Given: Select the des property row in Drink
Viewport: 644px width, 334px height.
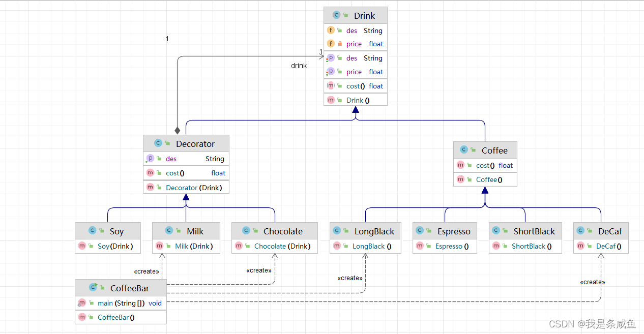Looking at the screenshot, I should [x=356, y=58].
